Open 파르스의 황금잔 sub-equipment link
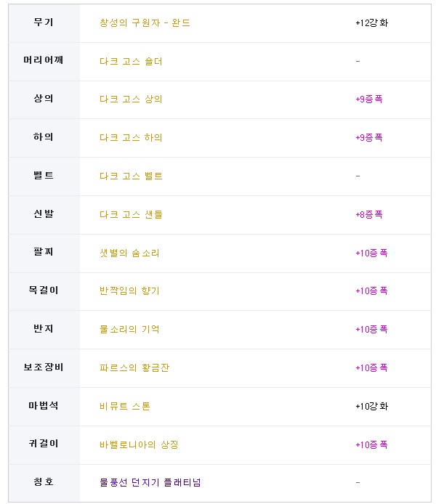This screenshot has width=444, height=504. coord(134,367)
